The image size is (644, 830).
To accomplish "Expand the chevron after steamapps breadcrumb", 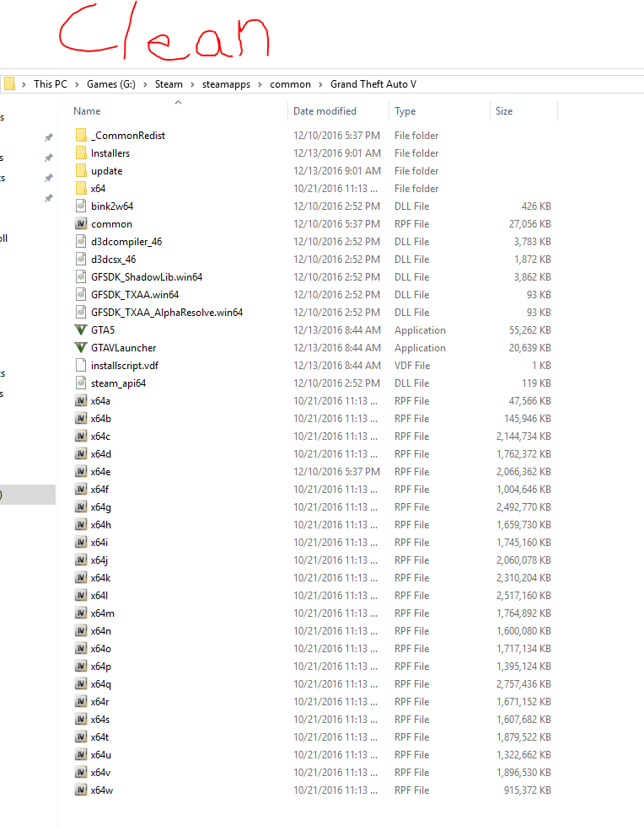I will tap(260, 85).
